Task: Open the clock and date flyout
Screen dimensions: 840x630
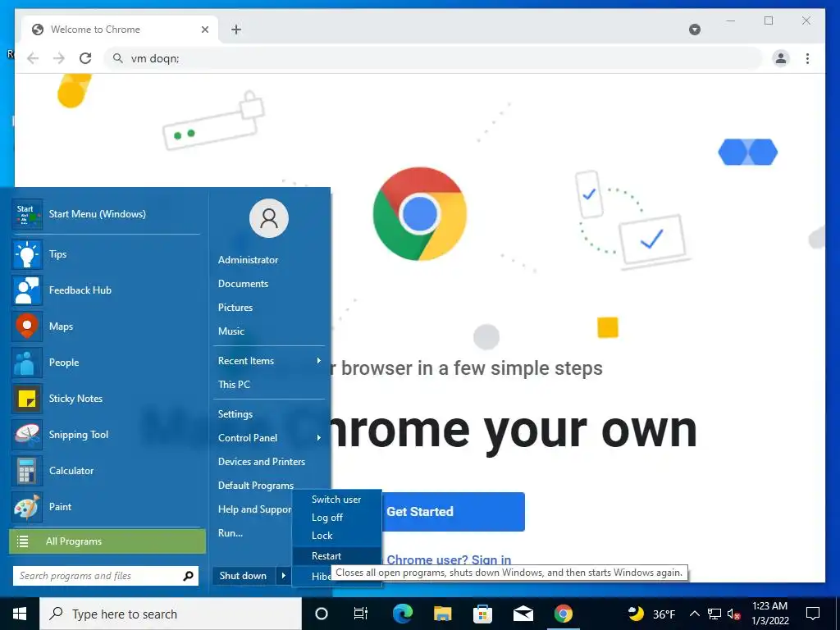Action: [769, 614]
